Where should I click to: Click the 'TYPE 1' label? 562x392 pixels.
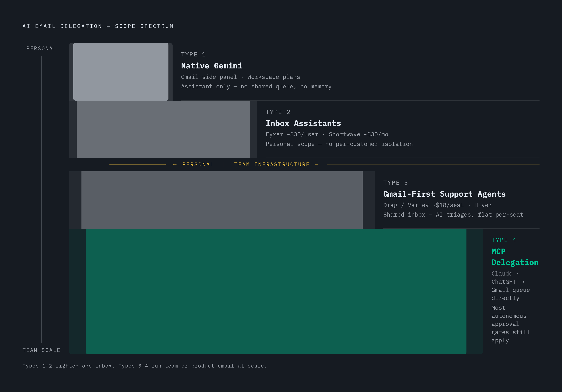tap(193, 55)
